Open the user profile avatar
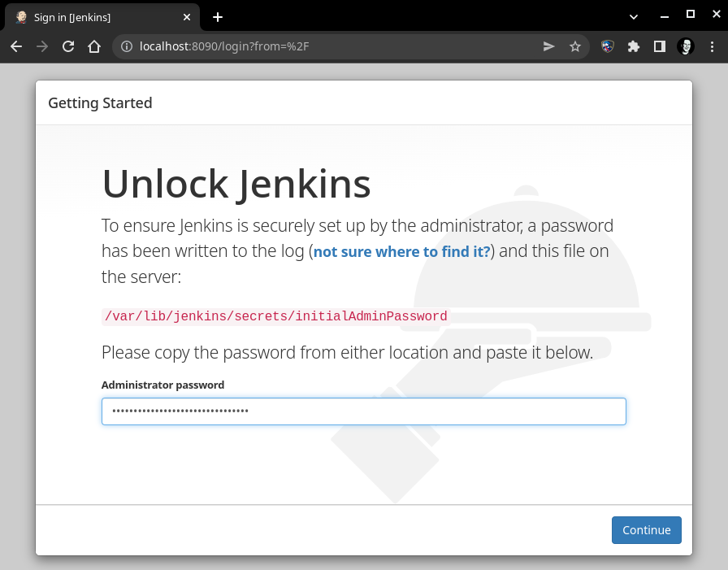Viewport: 728px width, 570px height. (x=686, y=47)
